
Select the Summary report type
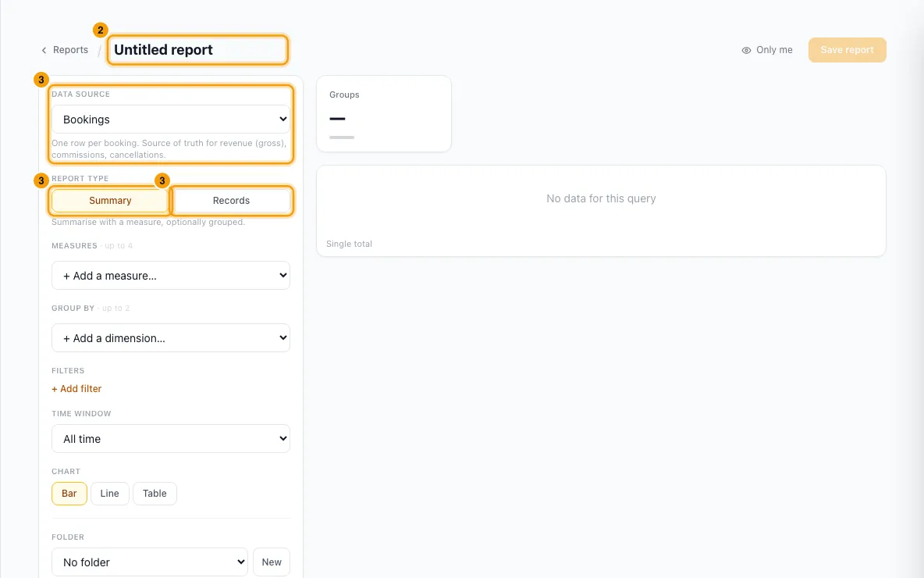pyautogui.click(x=110, y=201)
